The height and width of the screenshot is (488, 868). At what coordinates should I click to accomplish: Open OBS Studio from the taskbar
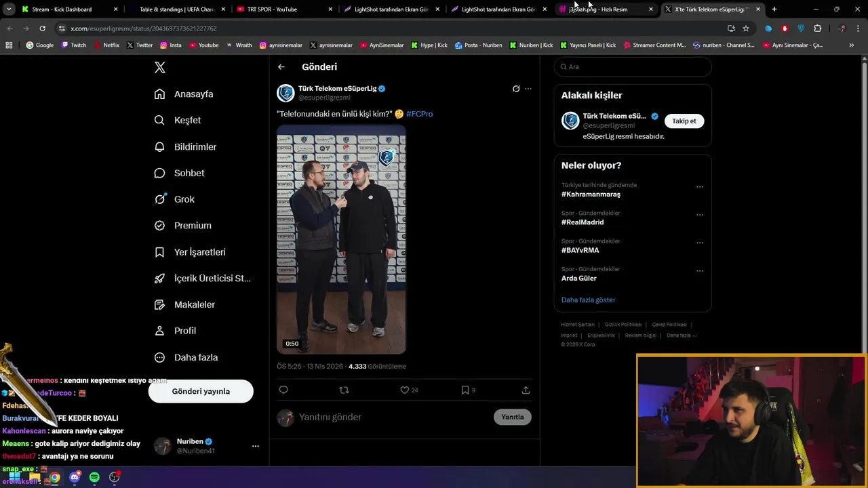(115, 477)
